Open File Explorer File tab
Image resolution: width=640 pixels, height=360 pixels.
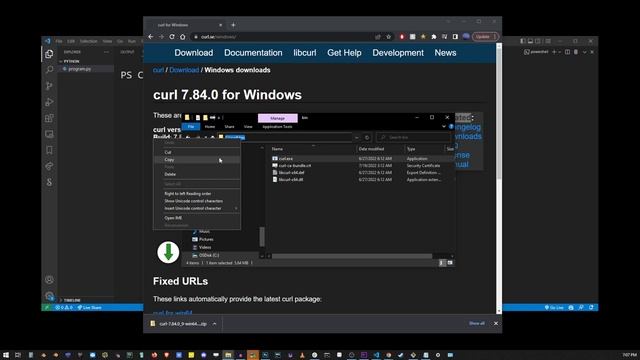pyautogui.click(x=191, y=127)
